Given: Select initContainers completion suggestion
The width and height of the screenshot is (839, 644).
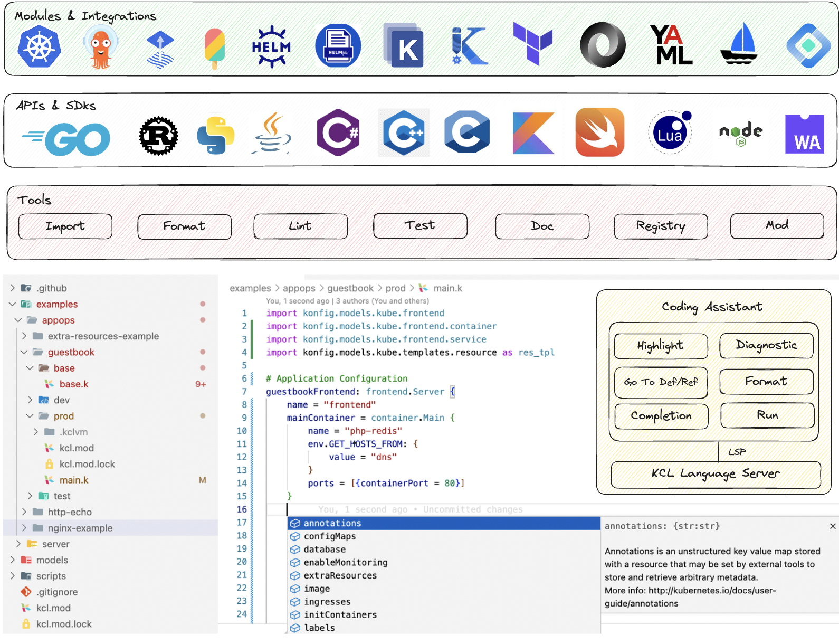Looking at the screenshot, I should (x=444, y=615).
